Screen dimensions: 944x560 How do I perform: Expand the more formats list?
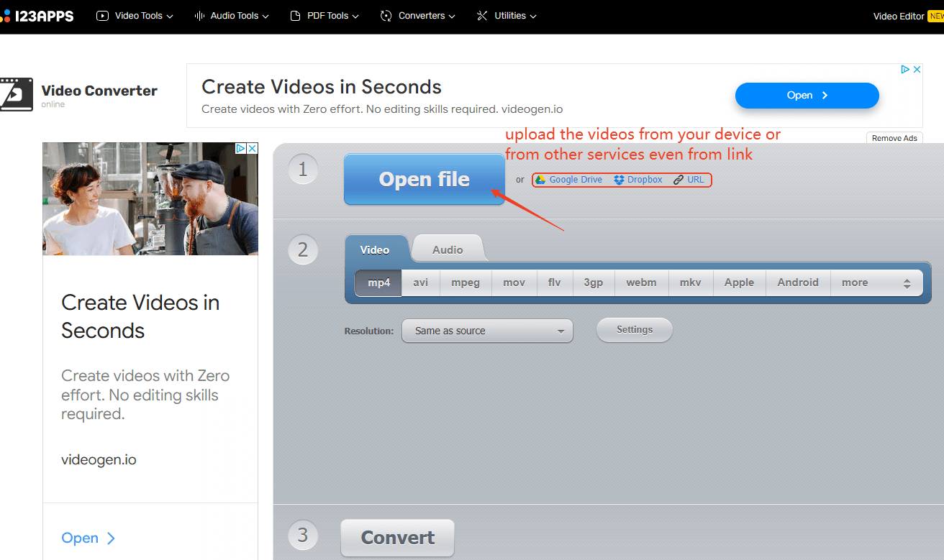click(x=876, y=283)
